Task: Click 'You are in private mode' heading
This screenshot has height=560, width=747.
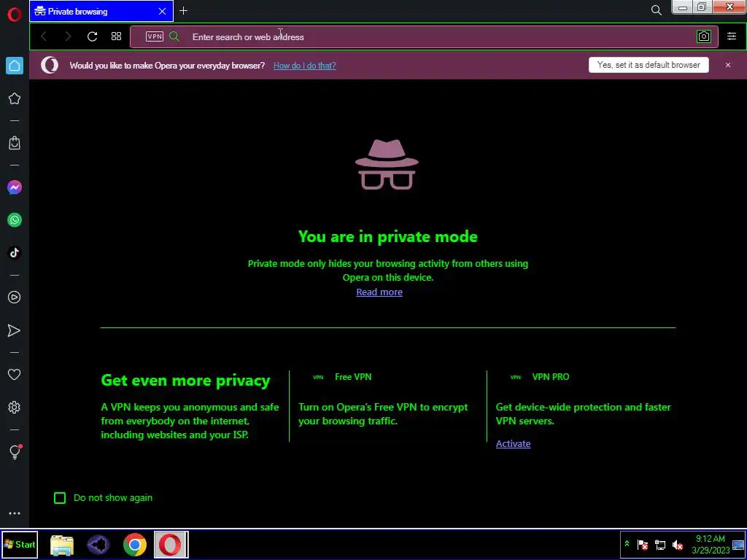Action: (388, 237)
